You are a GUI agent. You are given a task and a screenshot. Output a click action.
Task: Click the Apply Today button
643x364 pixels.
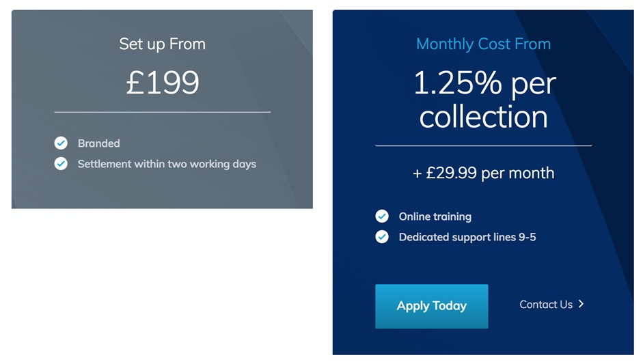click(x=431, y=306)
